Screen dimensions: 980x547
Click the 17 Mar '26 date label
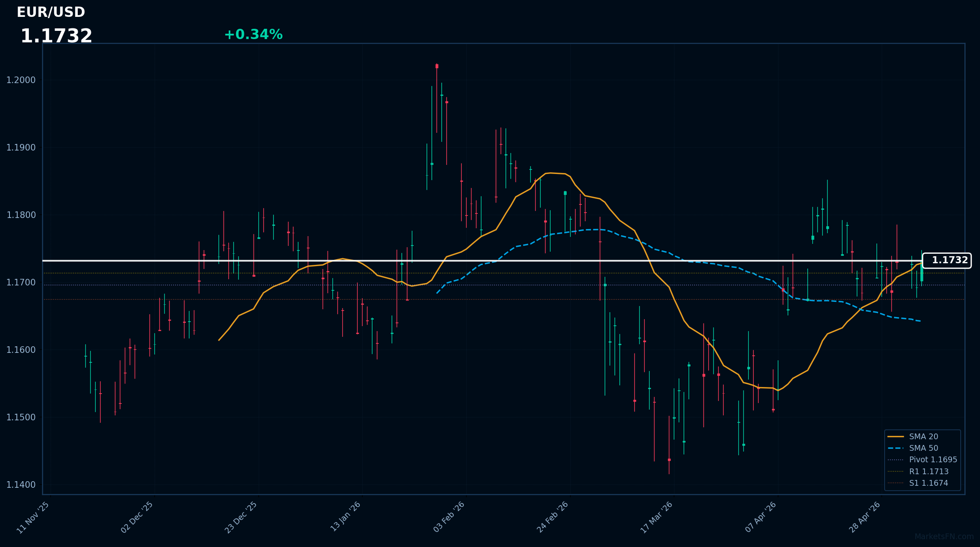657,518
